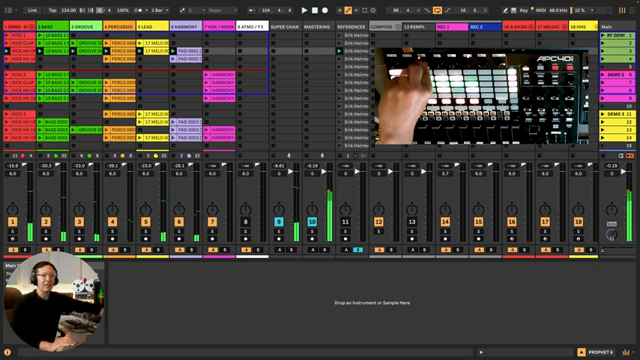Toggle track activator 4

(x=112, y=222)
